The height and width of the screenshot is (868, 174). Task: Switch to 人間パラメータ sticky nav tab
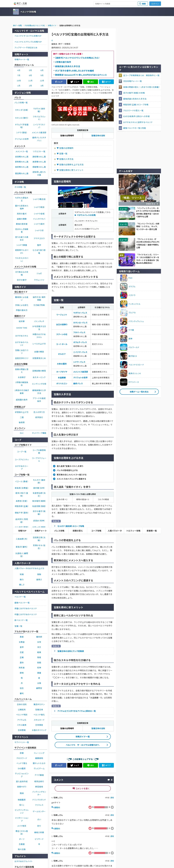[x=115, y=530]
